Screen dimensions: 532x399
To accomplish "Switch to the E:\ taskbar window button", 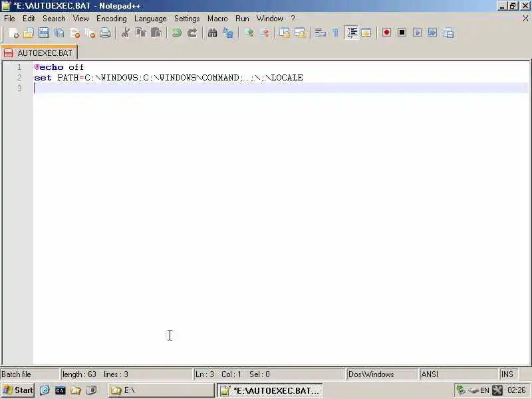I will tap(161, 390).
